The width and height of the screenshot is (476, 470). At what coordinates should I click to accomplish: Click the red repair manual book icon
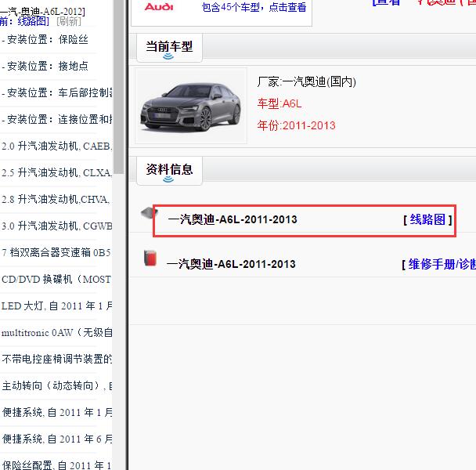[150, 258]
